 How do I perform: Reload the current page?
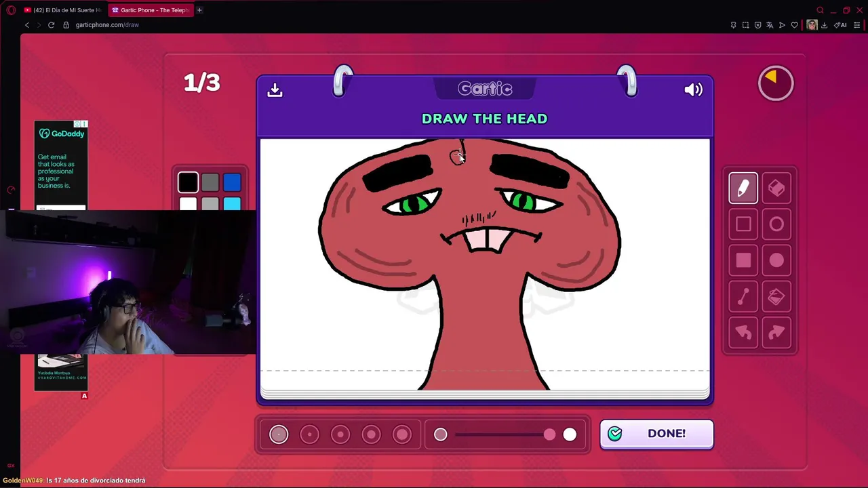(51, 25)
